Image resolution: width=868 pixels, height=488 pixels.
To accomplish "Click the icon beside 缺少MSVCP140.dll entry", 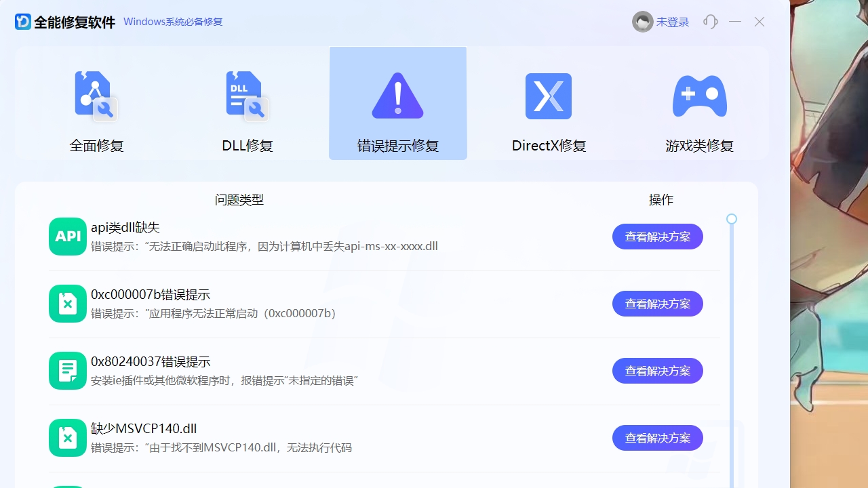I will click(67, 437).
